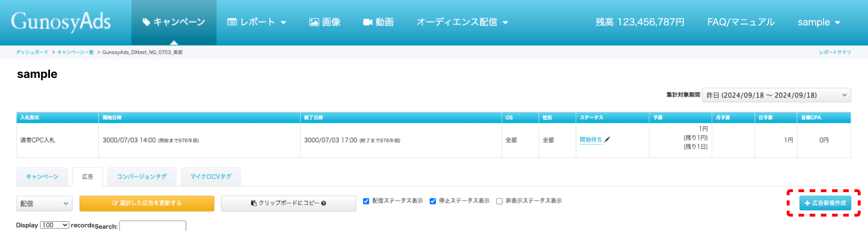The image size is (868, 245).
Task: Click the balance text 残高 123,456,787円
Action: click(x=639, y=22)
